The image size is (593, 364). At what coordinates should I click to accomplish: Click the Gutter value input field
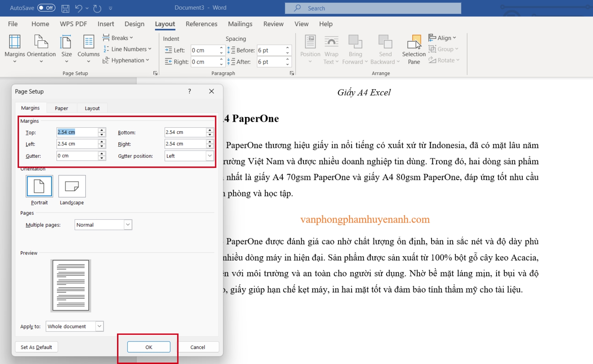77,156
